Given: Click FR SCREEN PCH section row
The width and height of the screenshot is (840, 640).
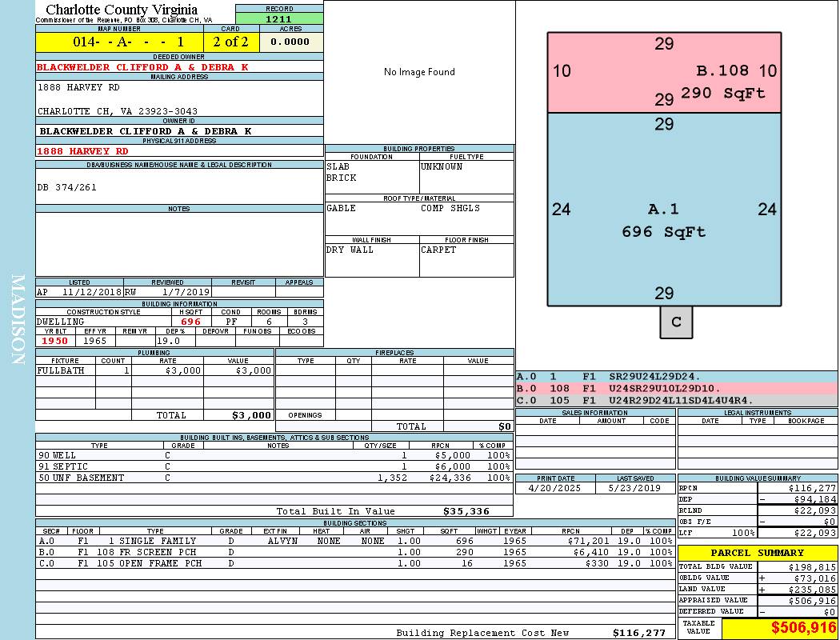Looking at the screenshot, I should pos(355,552).
